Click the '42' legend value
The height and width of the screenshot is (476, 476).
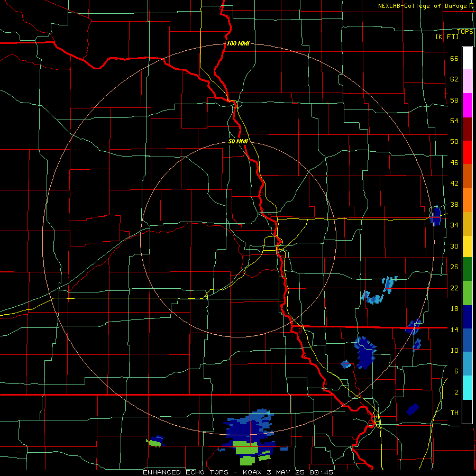point(454,184)
